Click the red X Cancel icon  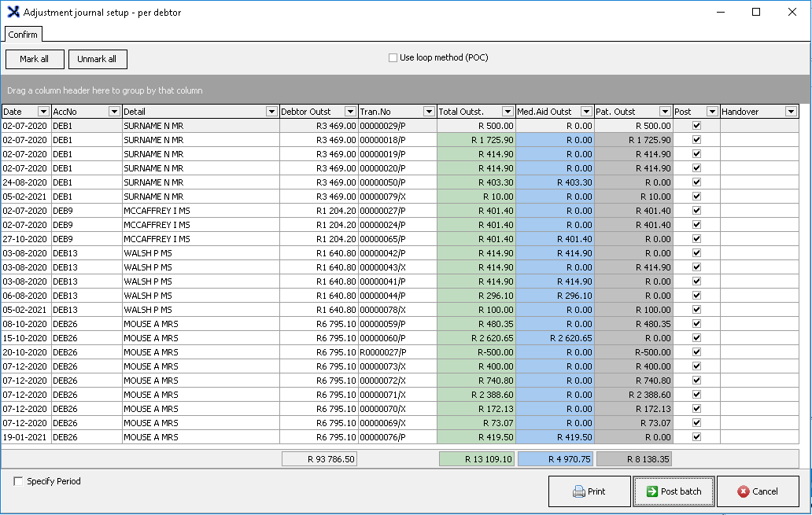click(x=743, y=491)
